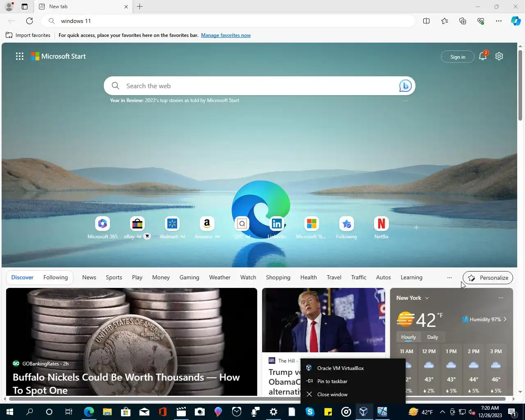The height and width of the screenshot is (420, 525).
Task: Open the notifications bell on Microsoft Start
Action: (483, 56)
